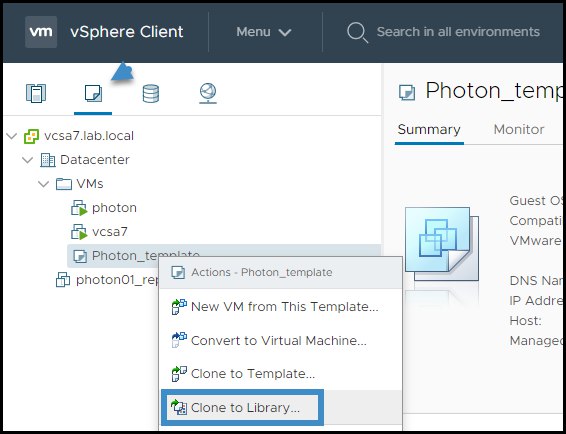Collapse the vcsa7.lab.local tree node
The height and width of the screenshot is (434, 566).
click(12, 136)
